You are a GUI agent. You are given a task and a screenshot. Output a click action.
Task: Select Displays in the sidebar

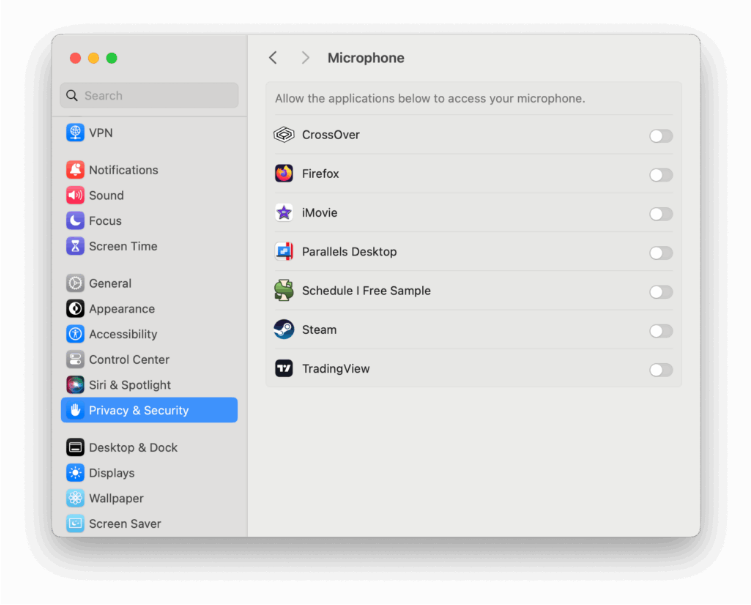(149, 473)
